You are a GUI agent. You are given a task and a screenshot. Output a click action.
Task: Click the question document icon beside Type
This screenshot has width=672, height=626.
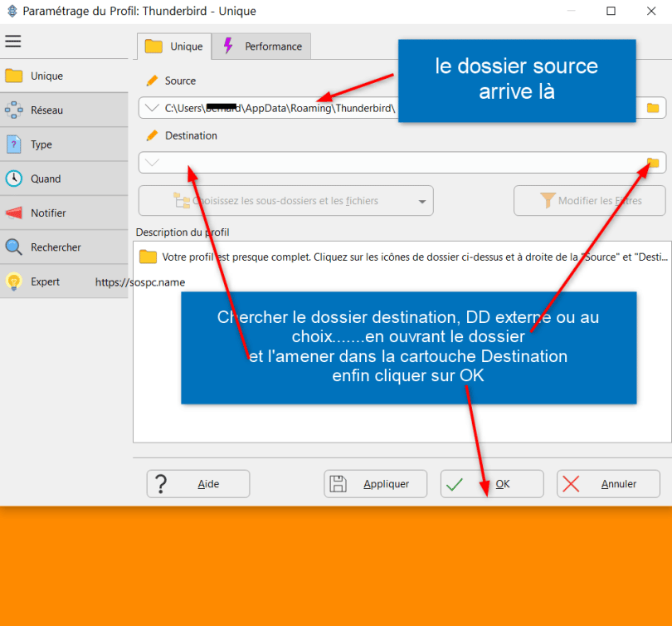pyautogui.click(x=14, y=144)
